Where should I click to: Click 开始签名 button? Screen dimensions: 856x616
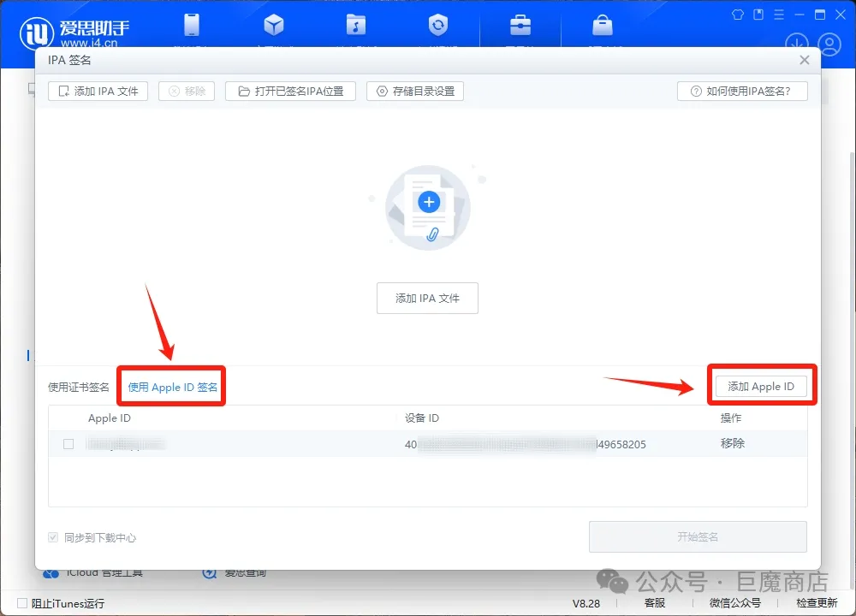coord(698,537)
